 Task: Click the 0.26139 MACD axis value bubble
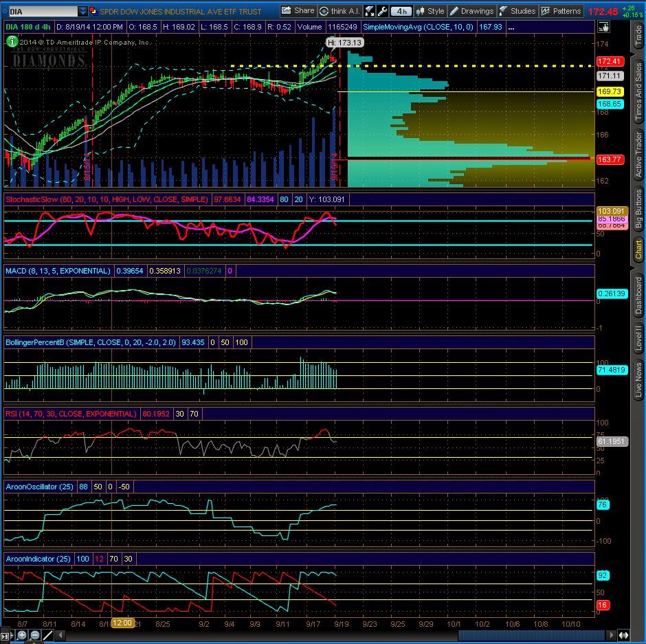[x=612, y=293]
